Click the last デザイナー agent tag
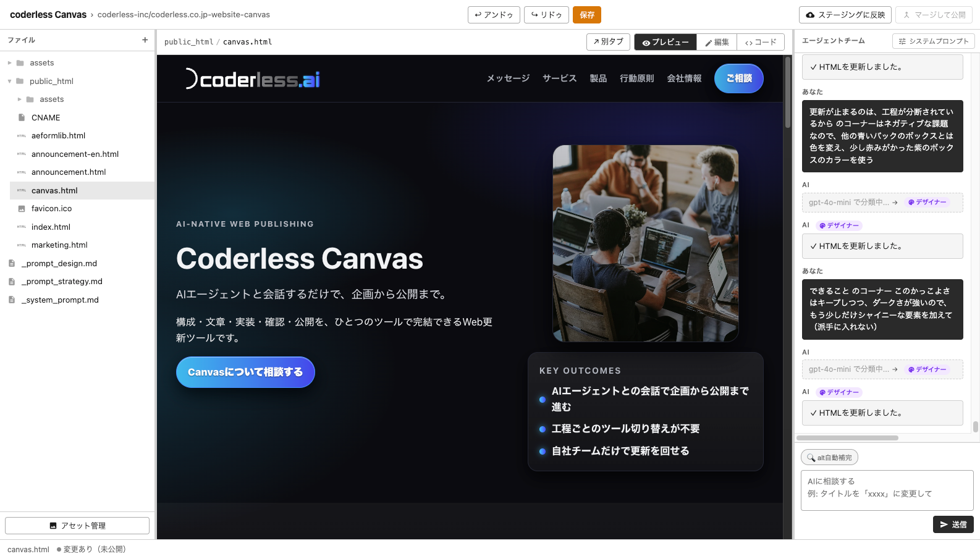 [839, 392]
